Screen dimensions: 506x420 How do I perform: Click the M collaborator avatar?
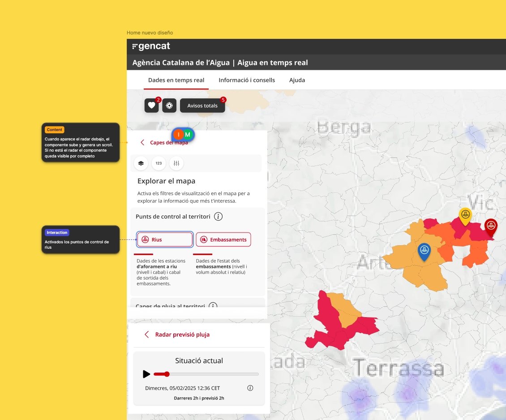pos(188,135)
